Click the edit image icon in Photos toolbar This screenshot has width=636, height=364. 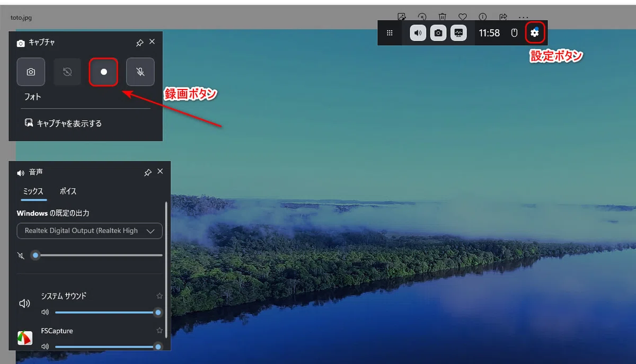point(402,17)
